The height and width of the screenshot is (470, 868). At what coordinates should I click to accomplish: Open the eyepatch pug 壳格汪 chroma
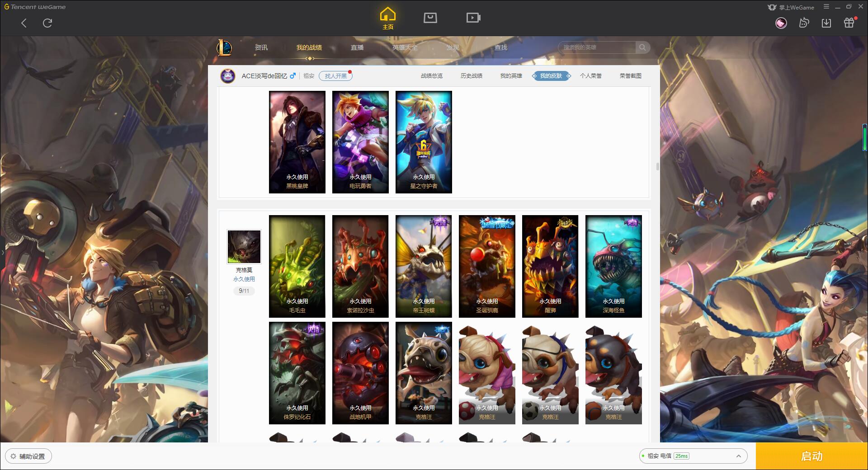click(x=550, y=373)
